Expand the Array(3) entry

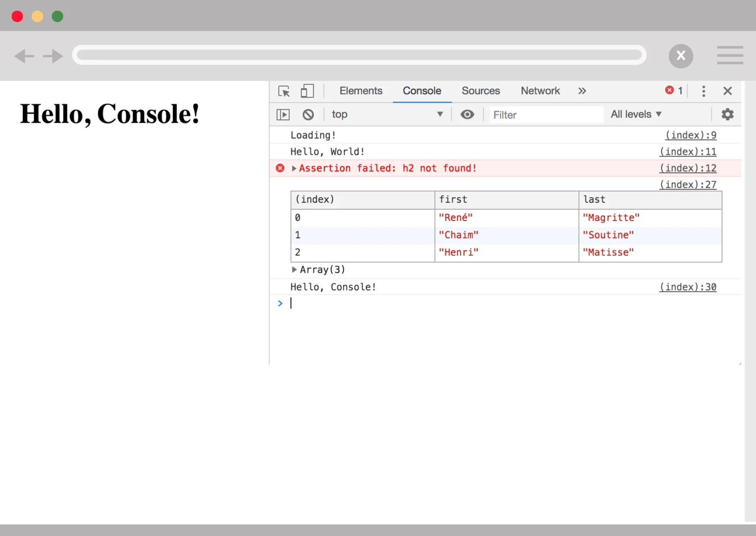click(294, 270)
